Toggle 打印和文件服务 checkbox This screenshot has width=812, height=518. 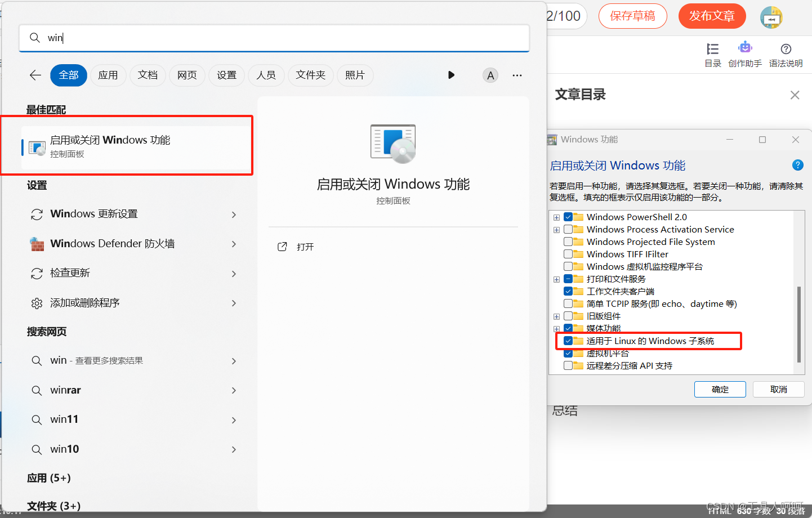pos(568,279)
